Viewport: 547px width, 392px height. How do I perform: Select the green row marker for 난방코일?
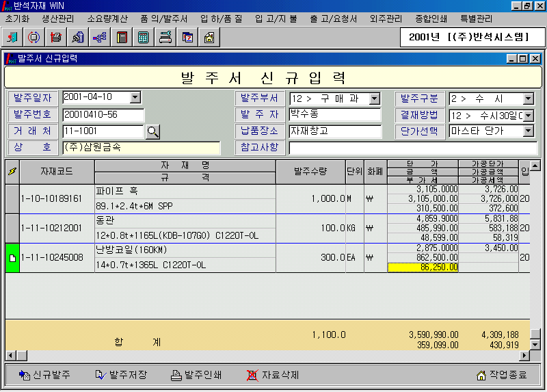[12, 258]
